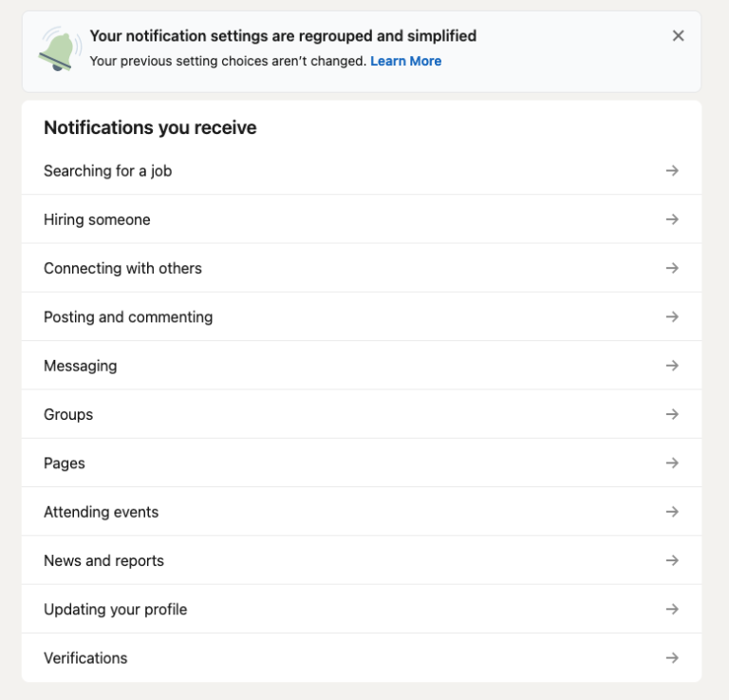
Task: Click arrow icon next to Groups
Action: click(x=672, y=414)
